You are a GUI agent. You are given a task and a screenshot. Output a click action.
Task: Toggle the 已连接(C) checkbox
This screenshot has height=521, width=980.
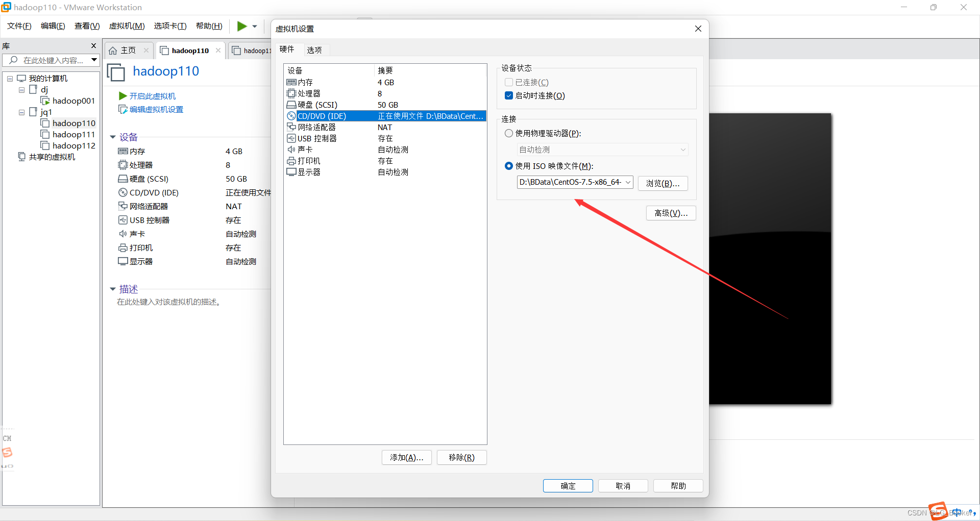(x=509, y=82)
